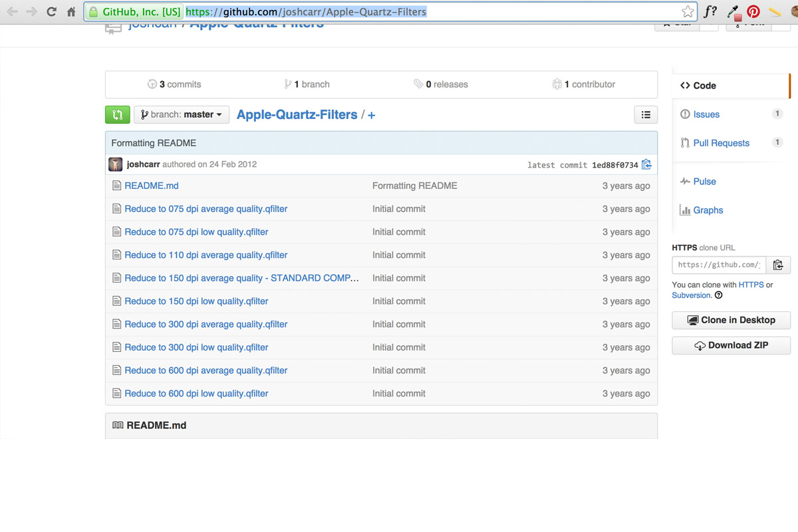Click the Subversion clone option link
The width and height of the screenshot is (798, 532).
pyautogui.click(x=692, y=295)
